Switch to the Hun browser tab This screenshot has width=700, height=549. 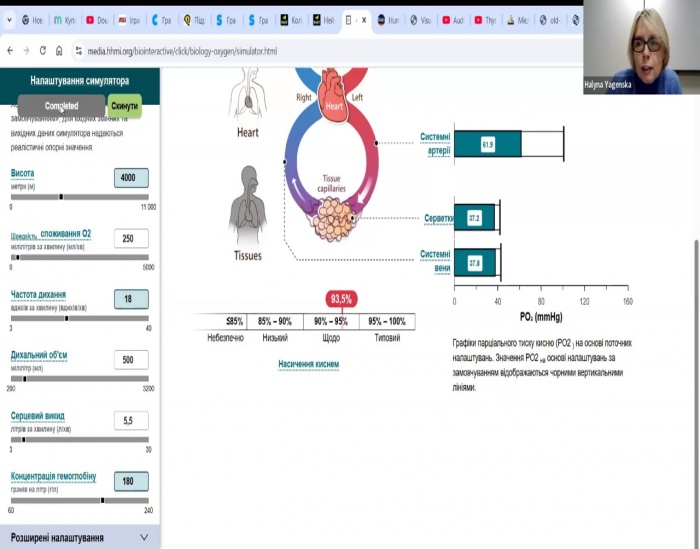pos(388,20)
